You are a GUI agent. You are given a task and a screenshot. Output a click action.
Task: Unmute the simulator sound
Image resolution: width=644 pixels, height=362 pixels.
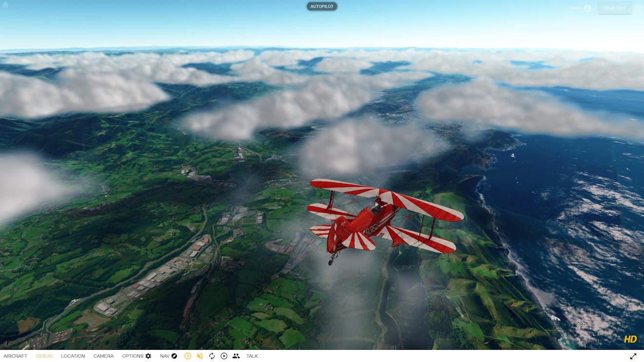(199, 356)
